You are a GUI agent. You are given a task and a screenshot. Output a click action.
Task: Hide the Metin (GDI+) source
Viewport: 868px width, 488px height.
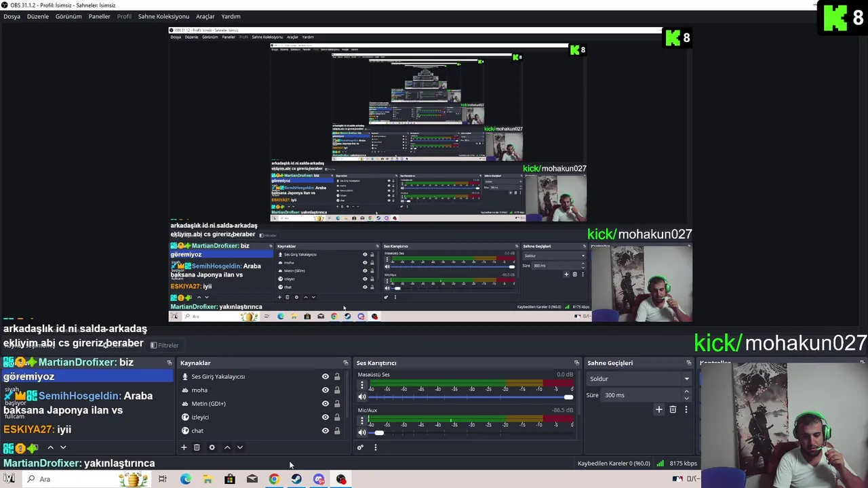[x=325, y=404]
